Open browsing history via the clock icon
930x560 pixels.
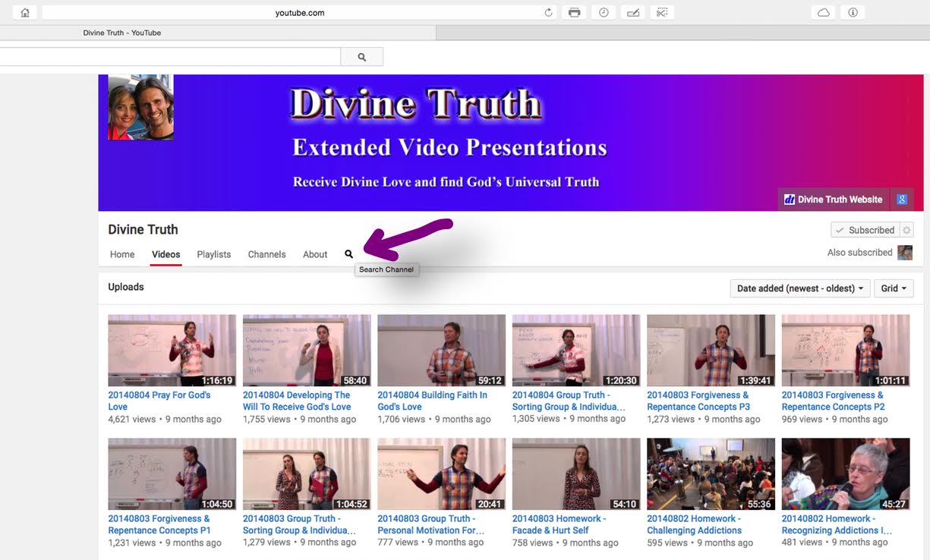click(x=604, y=12)
